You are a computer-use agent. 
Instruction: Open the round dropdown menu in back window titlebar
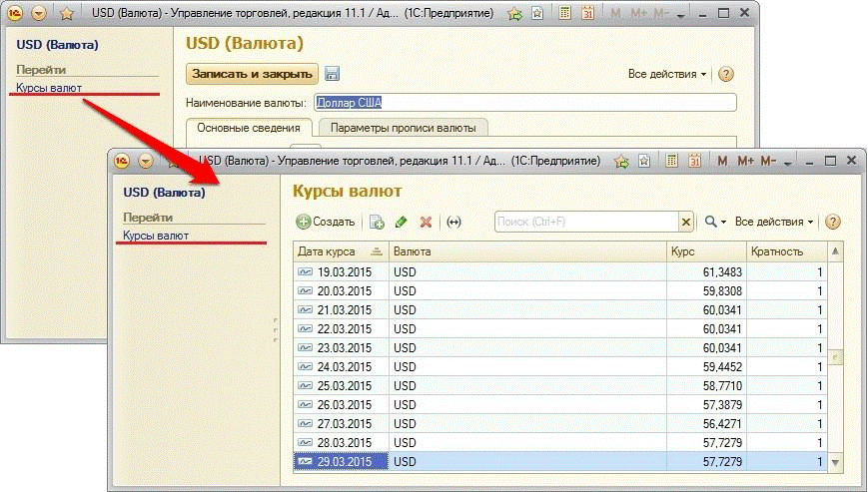[x=39, y=13]
